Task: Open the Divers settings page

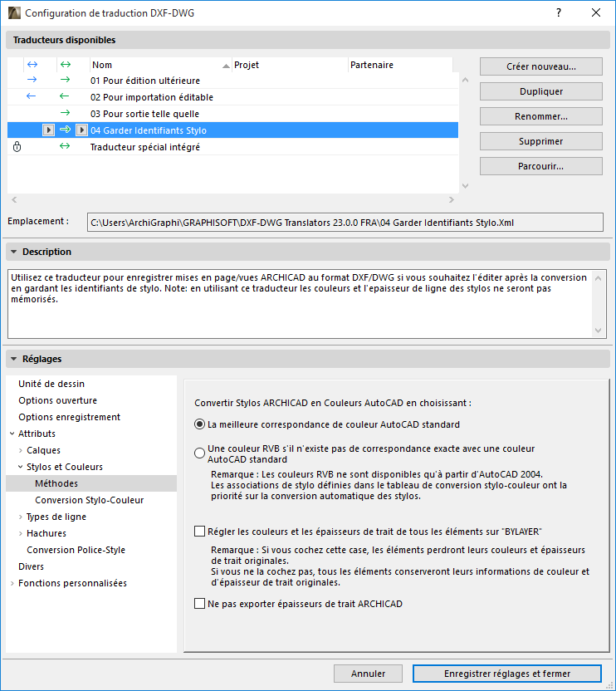Action: (x=31, y=566)
